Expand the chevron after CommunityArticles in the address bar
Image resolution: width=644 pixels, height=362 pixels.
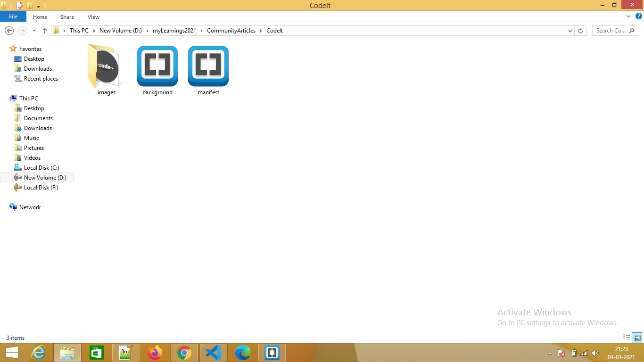(261, 31)
